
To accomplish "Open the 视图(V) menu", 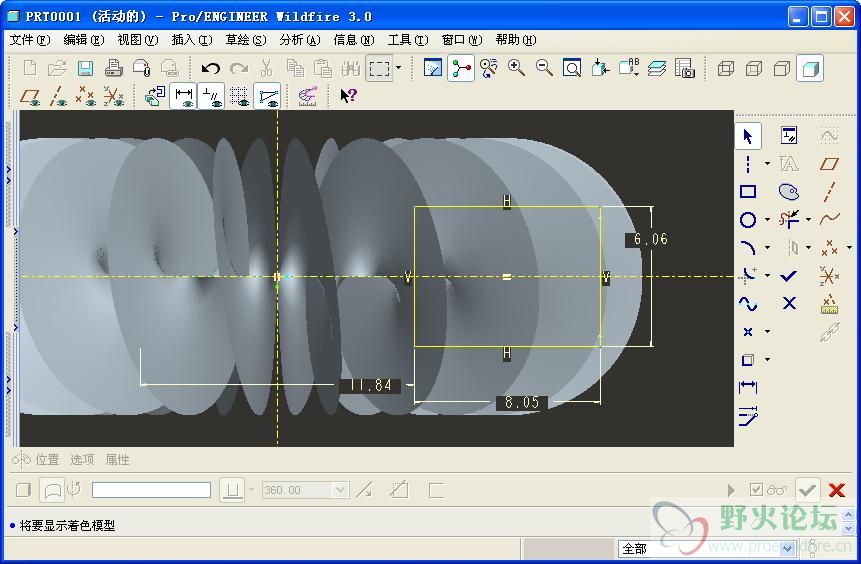I will 137,40.
